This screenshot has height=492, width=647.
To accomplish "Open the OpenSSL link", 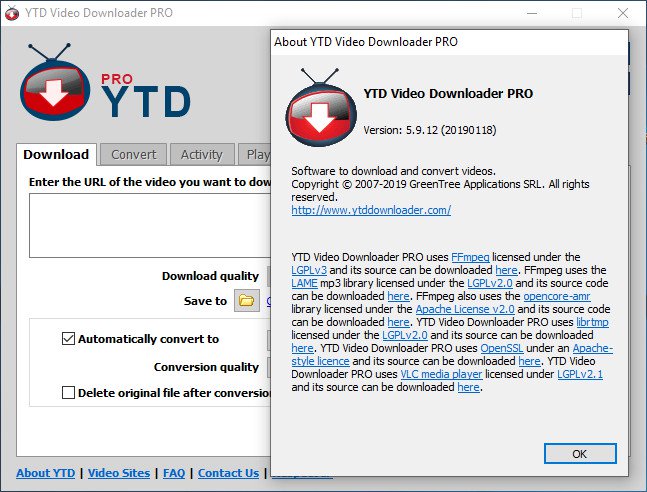I will (x=502, y=348).
